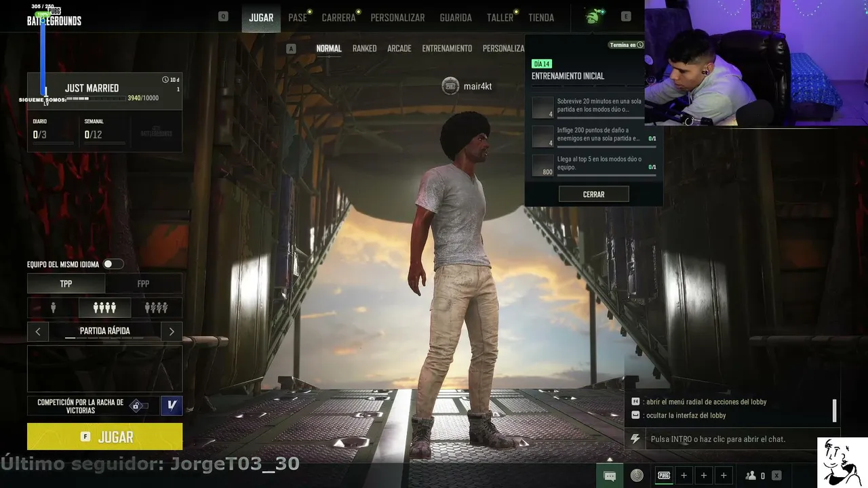Expand the chat panel up arrow
The height and width of the screenshot is (488, 868).
(x=610, y=460)
